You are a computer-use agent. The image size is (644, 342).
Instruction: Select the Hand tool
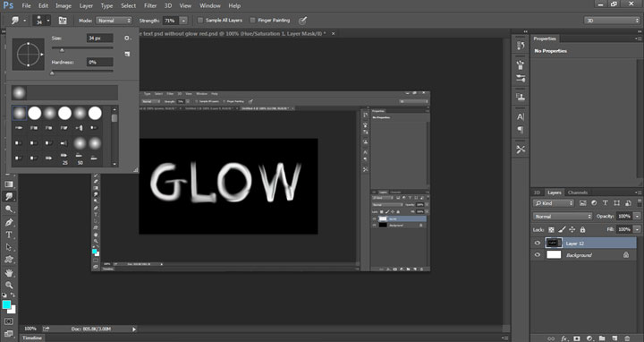(9, 273)
